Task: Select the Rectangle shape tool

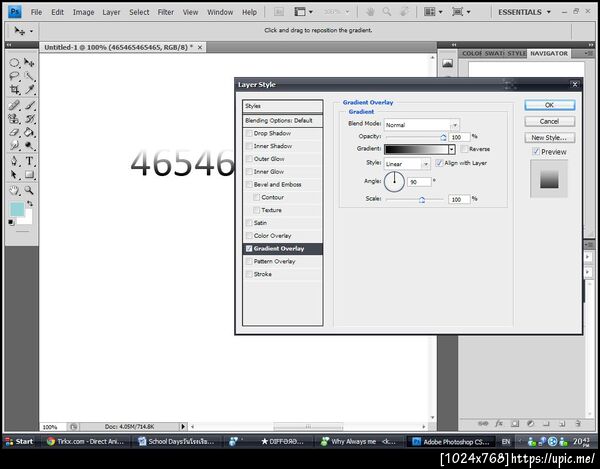Action: pos(29,174)
